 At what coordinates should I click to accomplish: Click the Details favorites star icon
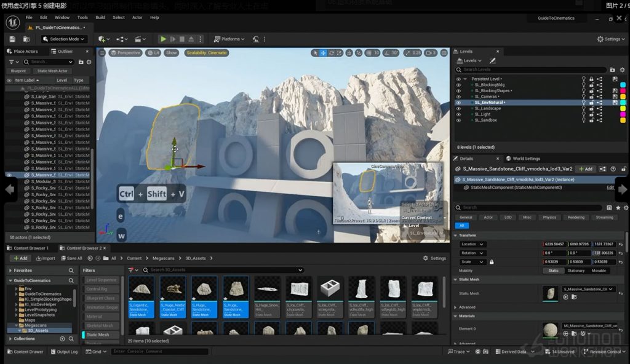click(x=618, y=208)
